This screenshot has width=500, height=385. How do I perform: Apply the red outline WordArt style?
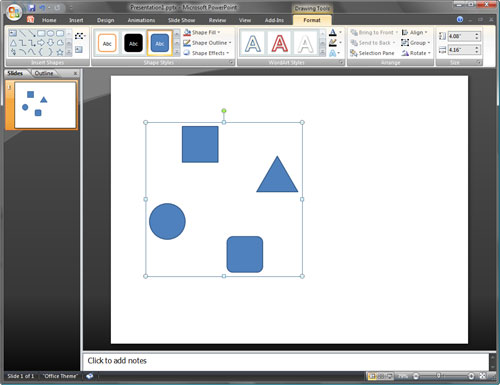279,43
